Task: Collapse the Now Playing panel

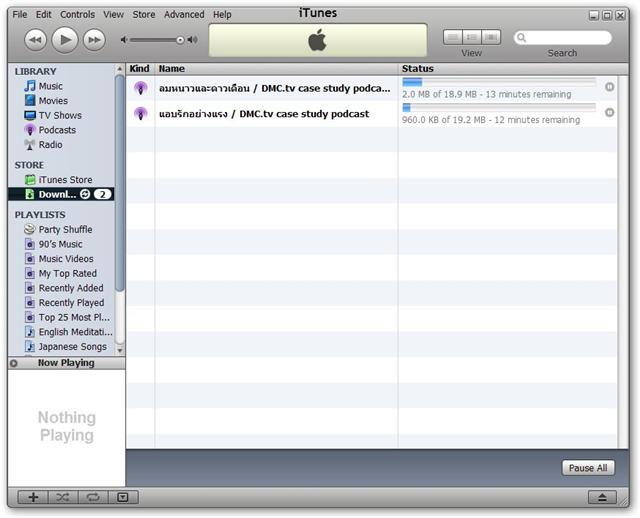Action: click(14, 363)
